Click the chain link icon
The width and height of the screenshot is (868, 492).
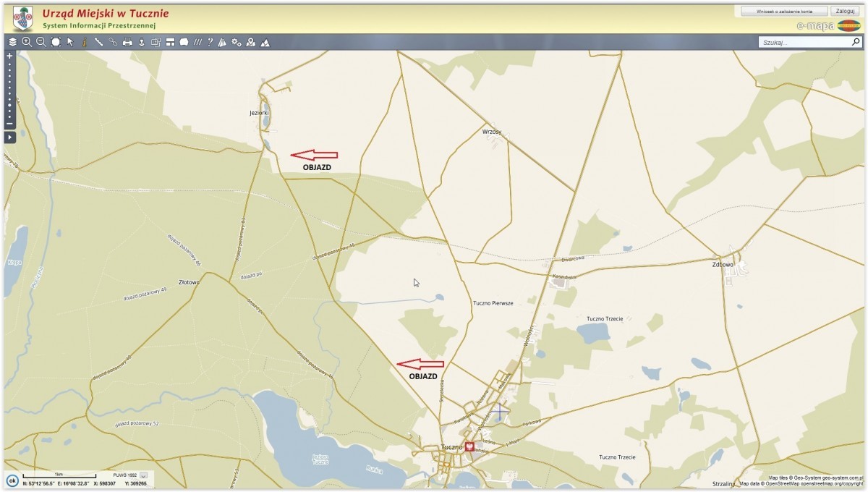pos(113,43)
